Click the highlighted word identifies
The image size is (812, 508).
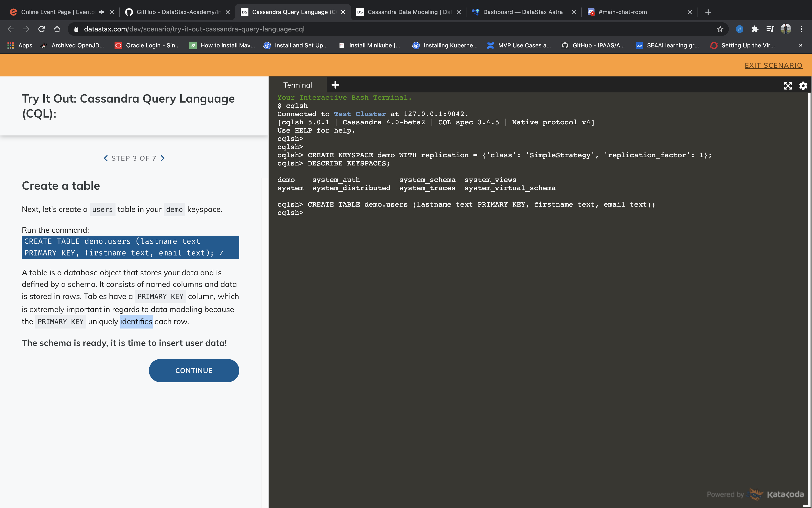click(136, 321)
